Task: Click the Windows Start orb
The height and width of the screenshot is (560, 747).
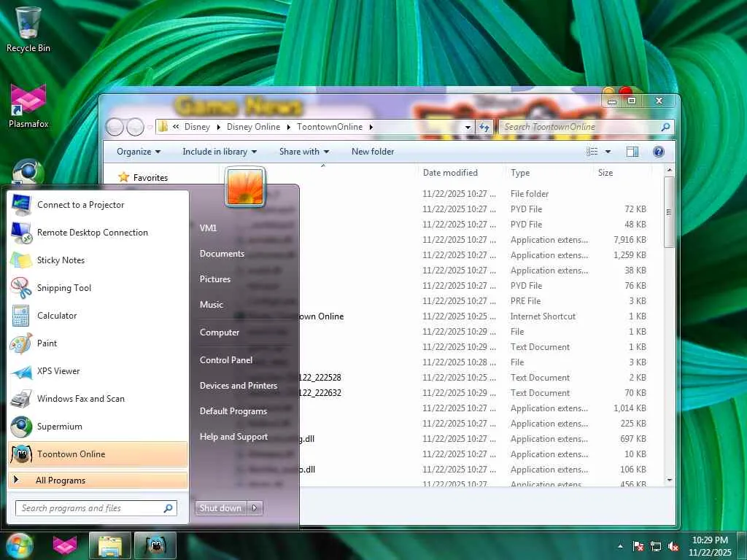Action: 20,545
